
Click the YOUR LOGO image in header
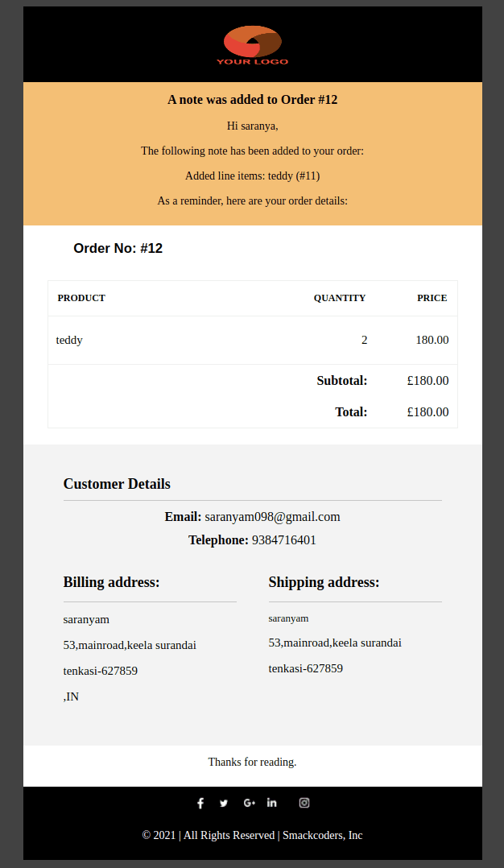pos(252,45)
